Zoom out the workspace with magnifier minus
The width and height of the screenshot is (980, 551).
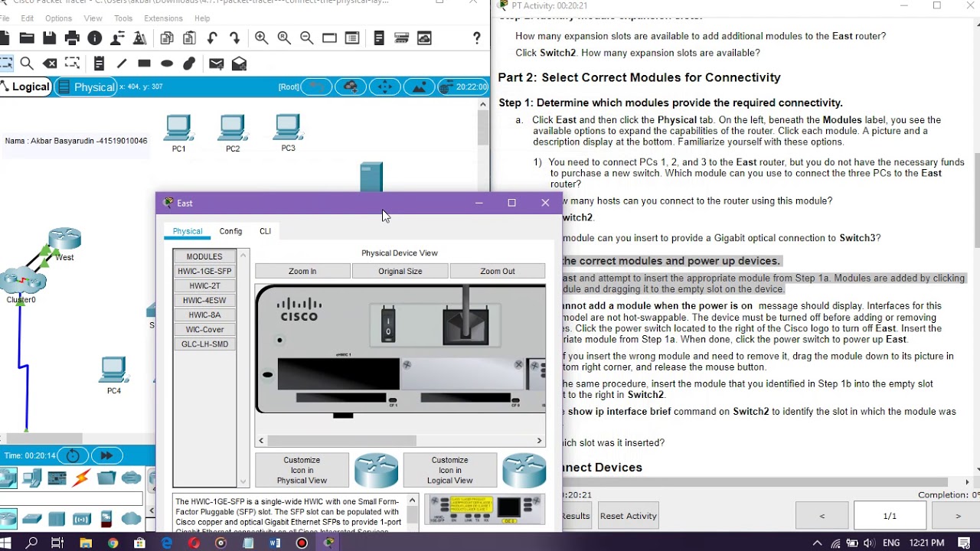307,38
